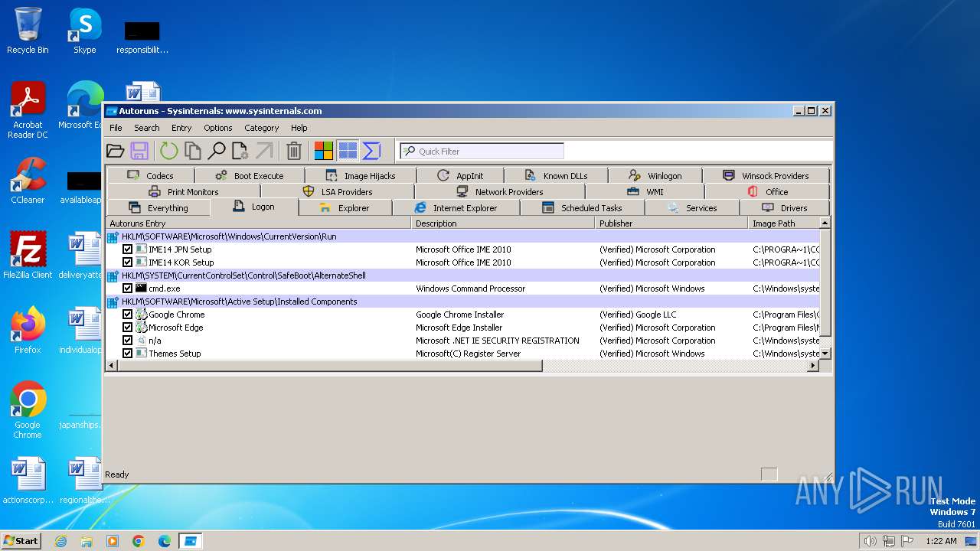Switch to the Scheduled Tasks tab
980x551 pixels.
[582, 207]
